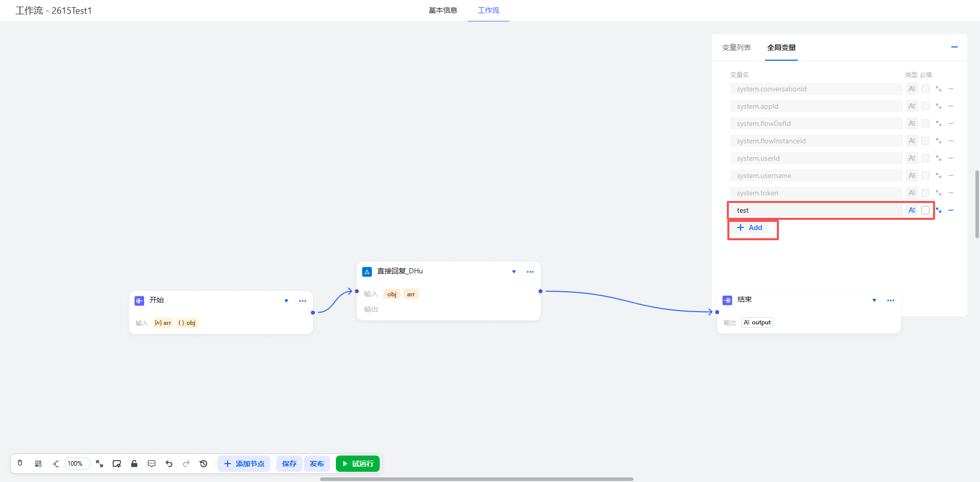Image resolution: width=980 pixels, height=482 pixels.
Task: Check required box for system.conversationId
Action: 925,89
